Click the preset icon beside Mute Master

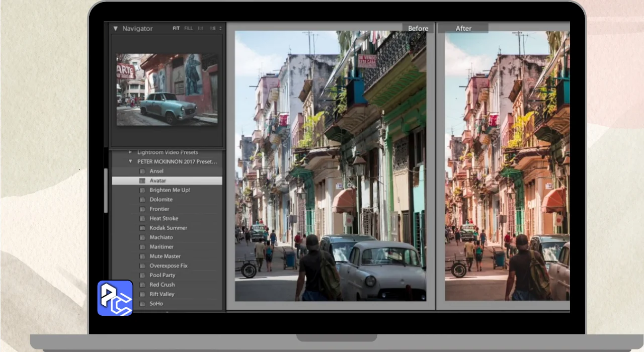coord(142,256)
